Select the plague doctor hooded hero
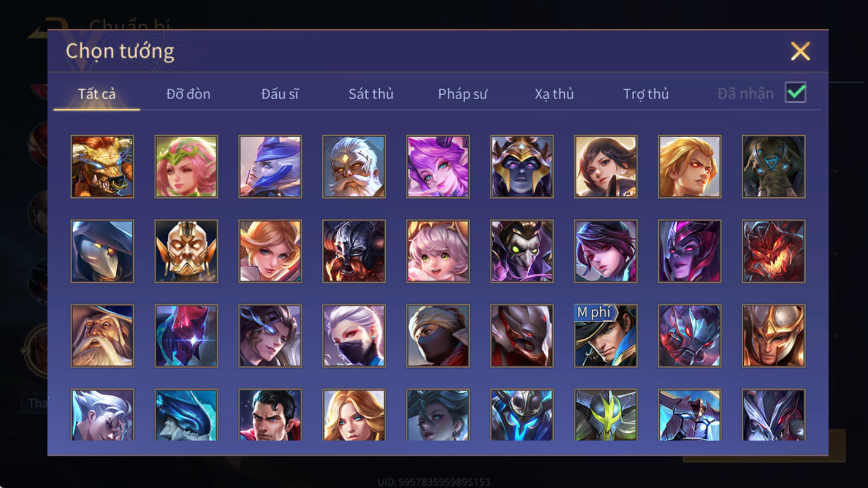868x488 pixels. pos(102,251)
